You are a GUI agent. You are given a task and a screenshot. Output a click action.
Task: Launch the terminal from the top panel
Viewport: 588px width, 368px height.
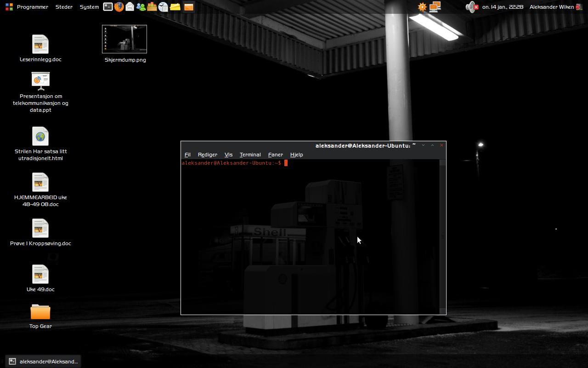pos(108,6)
